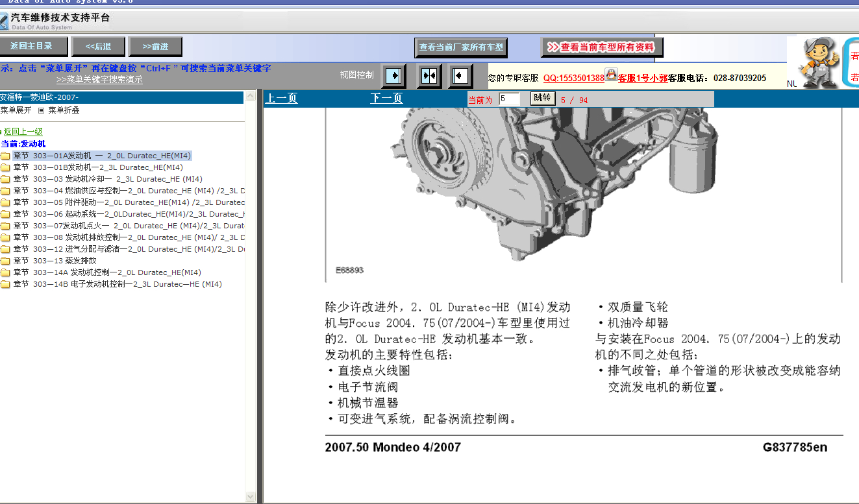859x504 pixels.
Task: Click view control split-center panel icon
Action: [x=429, y=76]
